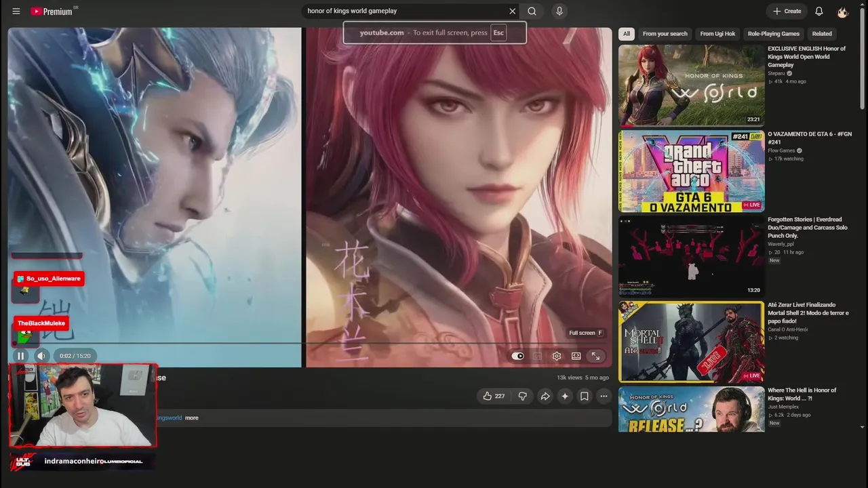Open the Forgotten Stories 13:20 thumbnail
The image size is (868, 488).
(x=692, y=257)
